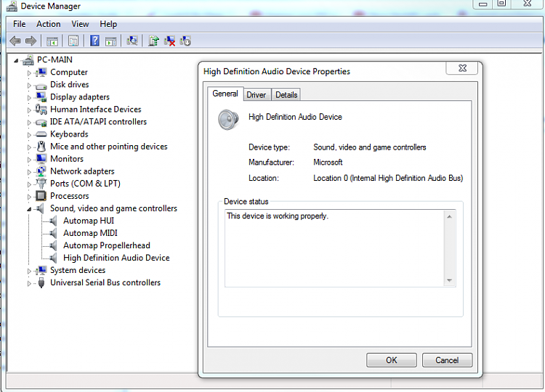Click the Disk drives category icon

(x=41, y=86)
